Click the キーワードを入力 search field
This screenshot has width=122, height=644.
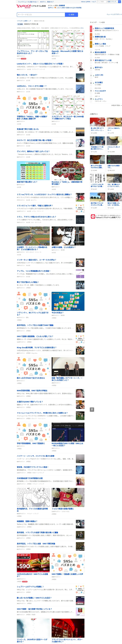(41, 14)
